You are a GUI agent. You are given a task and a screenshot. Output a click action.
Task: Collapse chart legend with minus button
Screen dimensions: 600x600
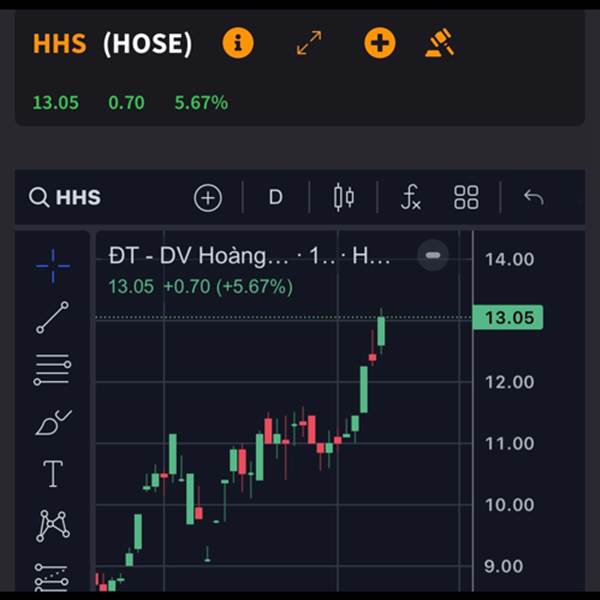coord(433,255)
